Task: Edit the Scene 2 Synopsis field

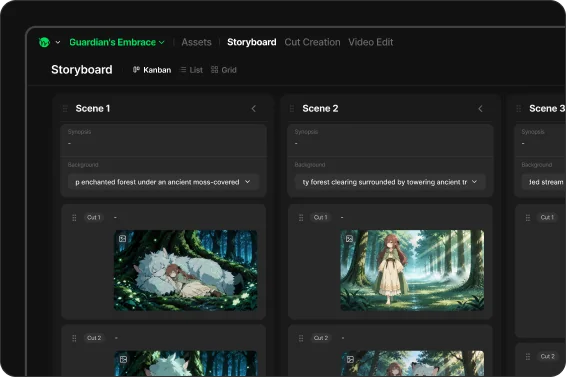Action: pyautogui.click(x=390, y=140)
